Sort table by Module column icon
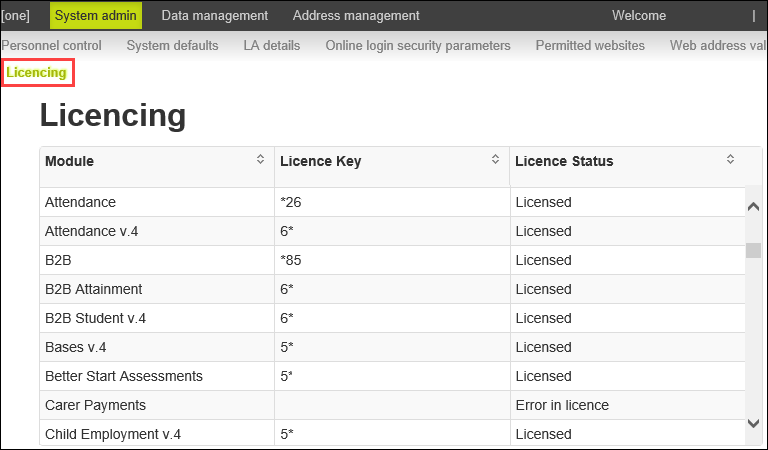The image size is (768, 450). (260, 160)
